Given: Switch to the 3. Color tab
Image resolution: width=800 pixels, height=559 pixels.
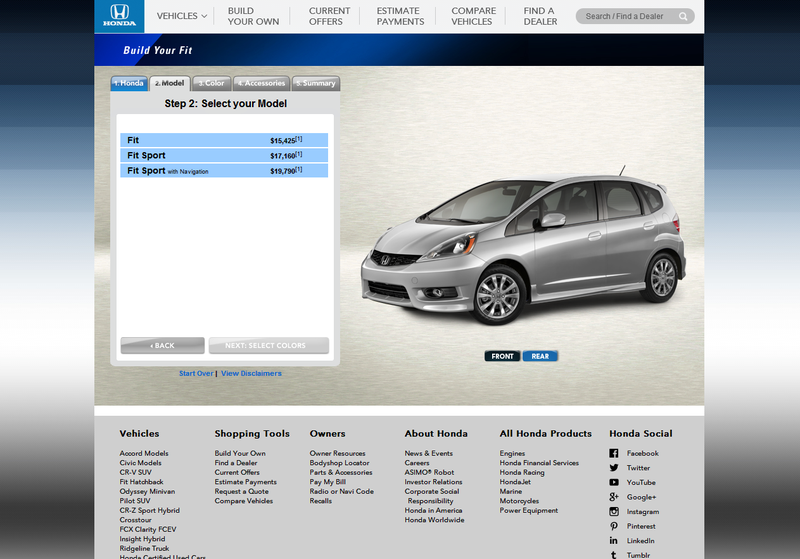Looking at the screenshot, I should pos(212,83).
